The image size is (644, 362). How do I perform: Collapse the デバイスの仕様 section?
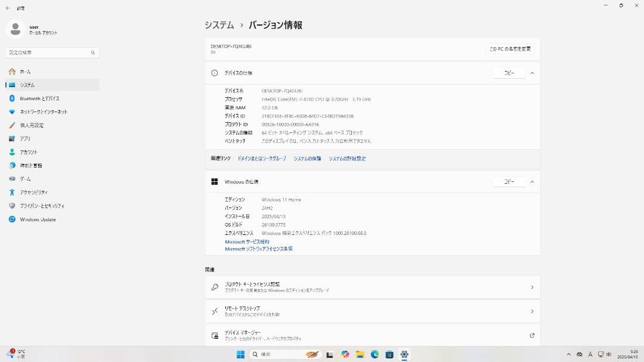(x=531, y=73)
